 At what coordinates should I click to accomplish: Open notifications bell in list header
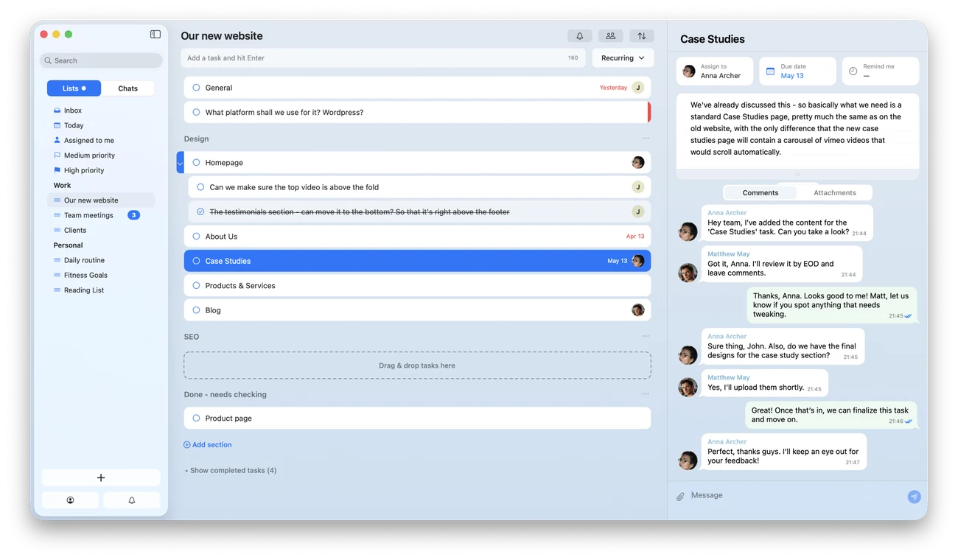pos(580,35)
